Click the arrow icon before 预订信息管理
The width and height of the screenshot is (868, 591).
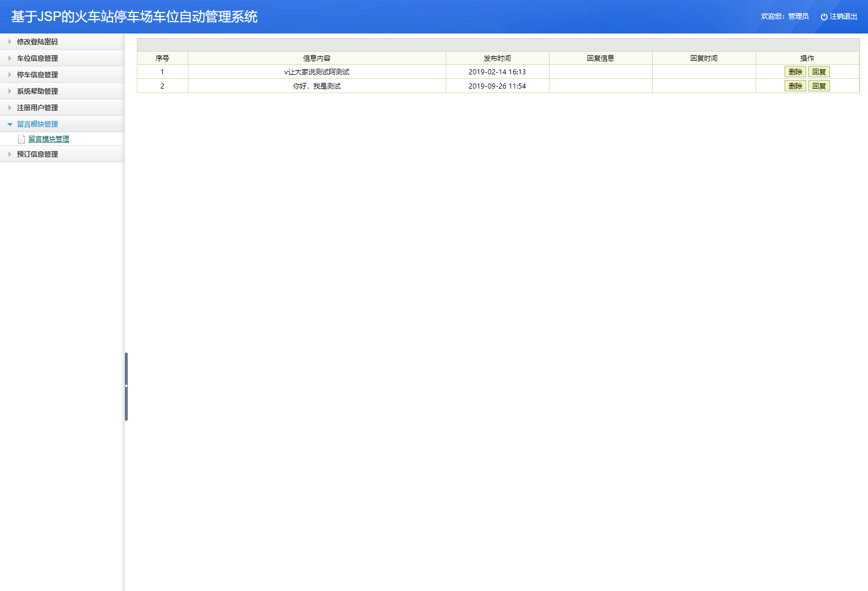9,154
